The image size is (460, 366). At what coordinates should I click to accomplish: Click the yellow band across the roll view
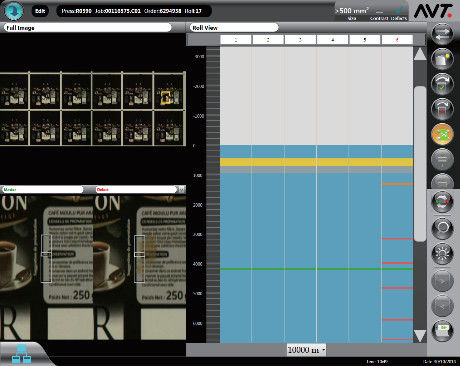click(x=316, y=162)
